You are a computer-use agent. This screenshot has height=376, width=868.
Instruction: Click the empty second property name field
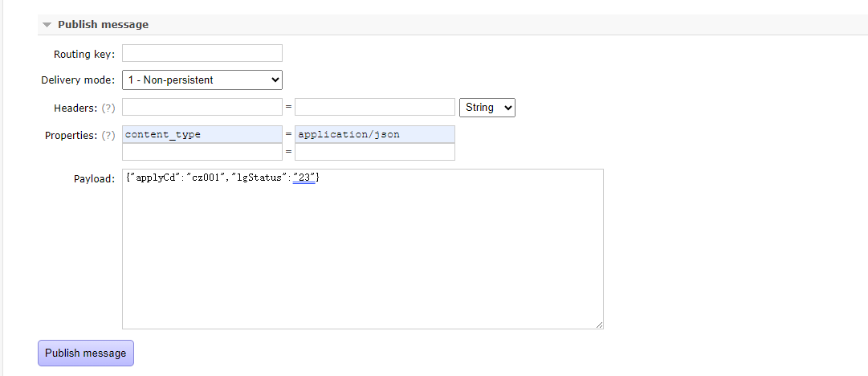202,152
